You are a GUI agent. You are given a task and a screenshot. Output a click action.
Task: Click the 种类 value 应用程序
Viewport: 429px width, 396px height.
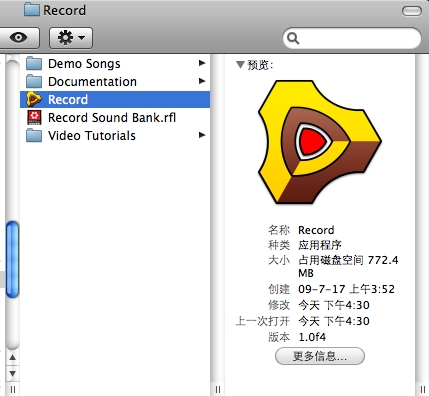(320, 245)
